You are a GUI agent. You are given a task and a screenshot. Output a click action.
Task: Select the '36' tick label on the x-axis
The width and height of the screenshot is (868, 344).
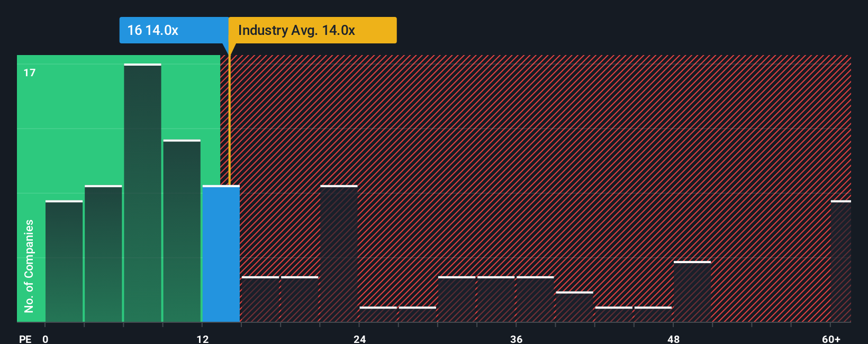[x=517, y=339]
